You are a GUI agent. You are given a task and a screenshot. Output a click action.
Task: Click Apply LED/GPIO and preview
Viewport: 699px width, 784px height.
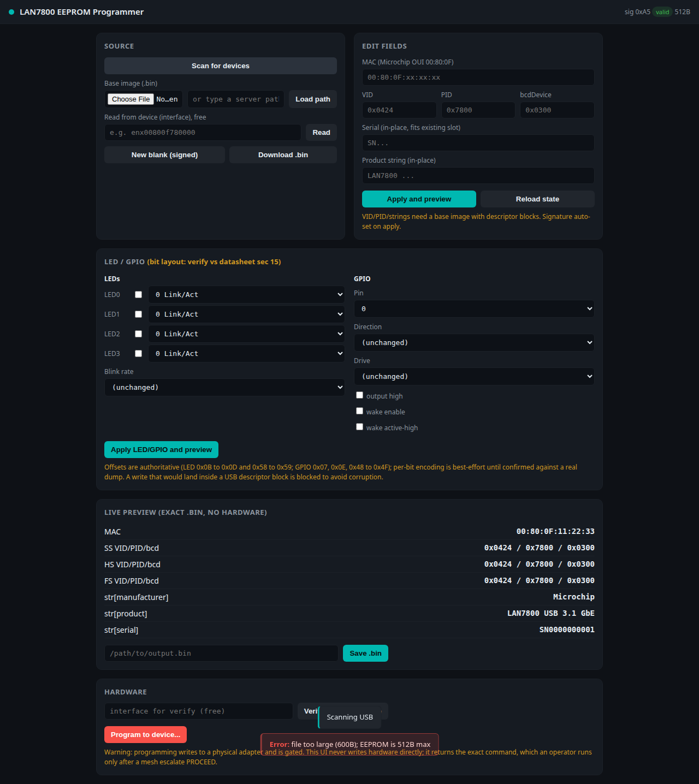click(161, 450)
